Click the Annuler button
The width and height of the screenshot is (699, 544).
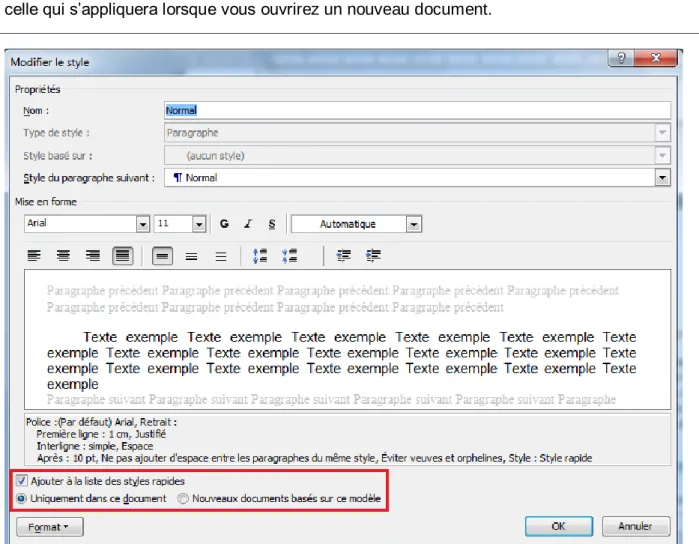click(636, 527)
